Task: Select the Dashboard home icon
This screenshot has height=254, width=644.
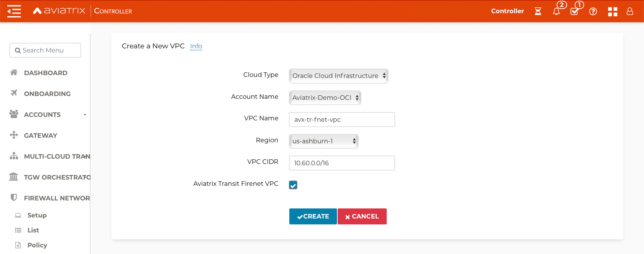Action: coord(14,72)
